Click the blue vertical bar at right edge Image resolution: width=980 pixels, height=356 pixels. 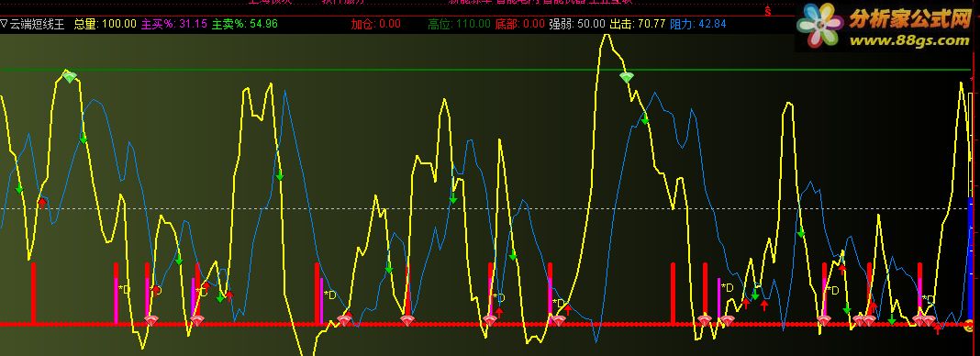971,258
